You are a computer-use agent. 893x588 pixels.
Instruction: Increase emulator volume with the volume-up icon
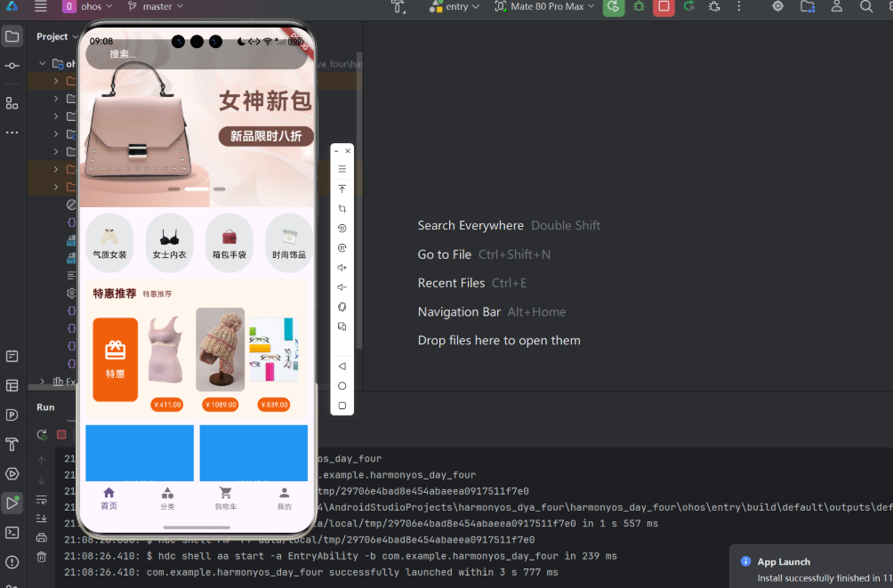coord(342,267)
